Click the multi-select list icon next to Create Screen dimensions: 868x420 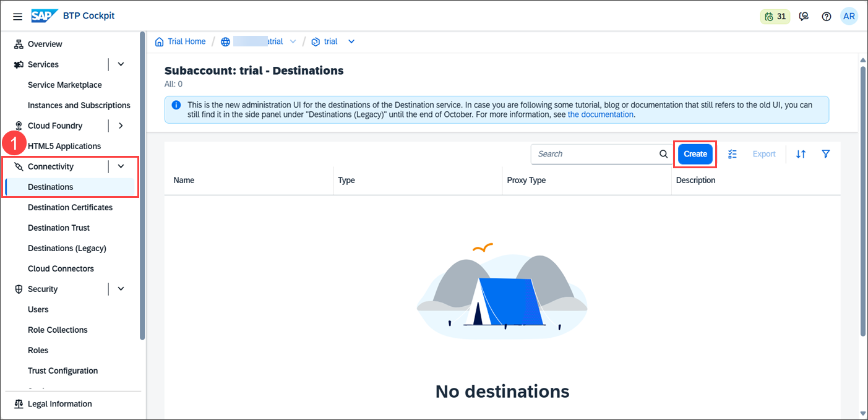pyautogui.click(x=733, y=154)
